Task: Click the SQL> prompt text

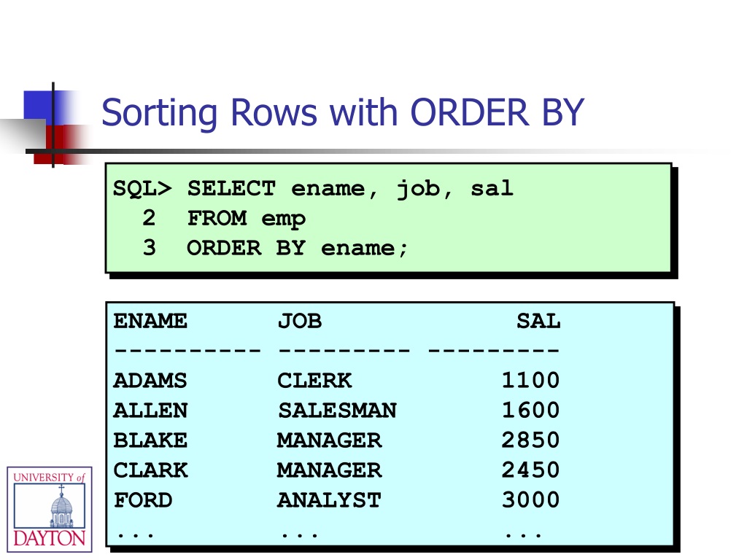Action: [142, 189]
